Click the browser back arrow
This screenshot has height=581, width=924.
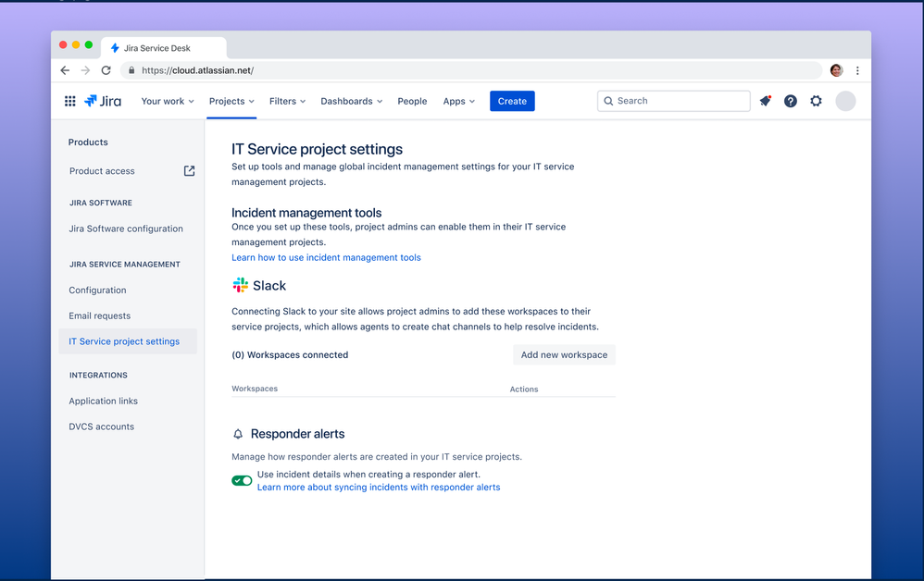pyautogui.click(x=65, y=70)
